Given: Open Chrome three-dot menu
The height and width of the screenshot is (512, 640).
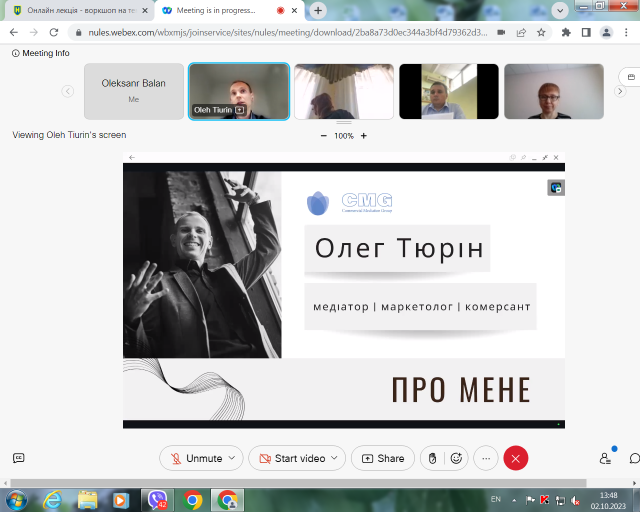Looking at the screenshot, I should coord(626,32).
